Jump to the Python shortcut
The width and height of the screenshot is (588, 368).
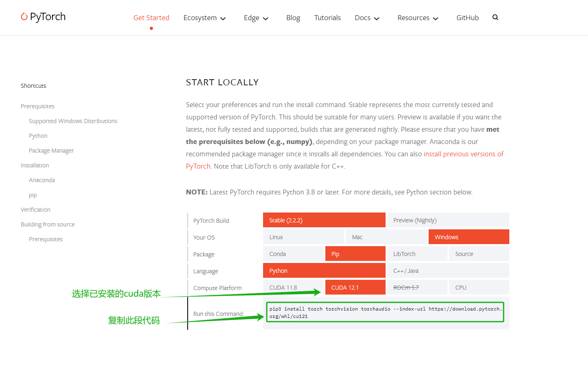tap(38, 136)
